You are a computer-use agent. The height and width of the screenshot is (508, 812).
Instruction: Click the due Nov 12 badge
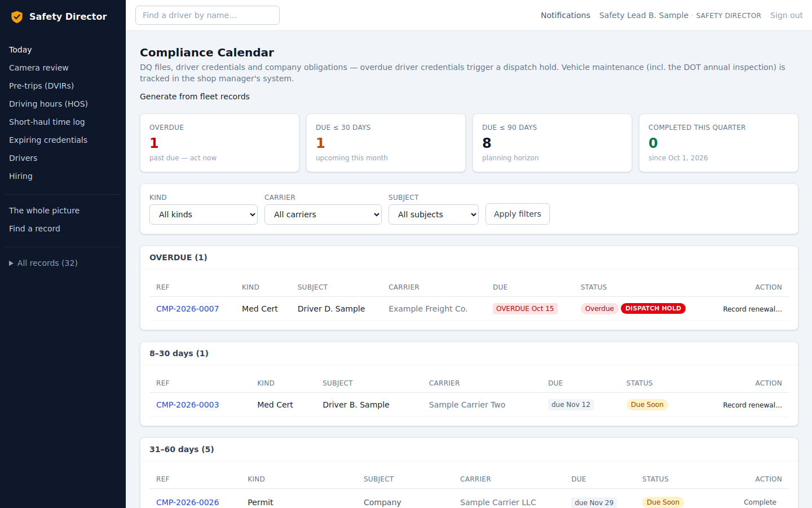tap(571, 405)
